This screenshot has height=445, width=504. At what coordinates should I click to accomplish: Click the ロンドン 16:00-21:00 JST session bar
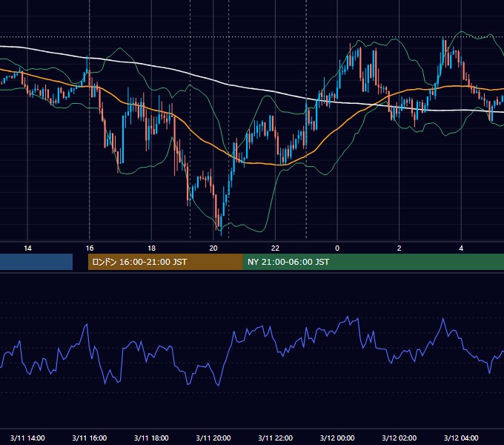pos(165,262)
